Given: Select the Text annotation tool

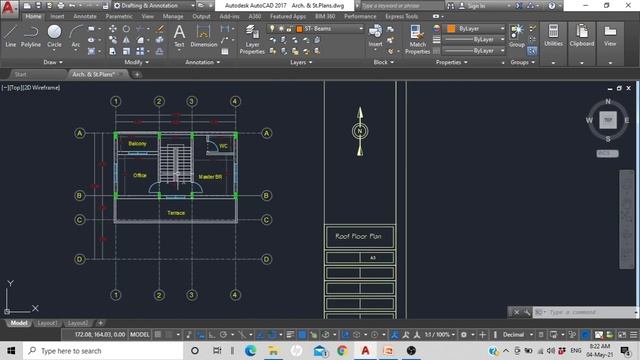Looking at the screenshot, I should (179, 36).
